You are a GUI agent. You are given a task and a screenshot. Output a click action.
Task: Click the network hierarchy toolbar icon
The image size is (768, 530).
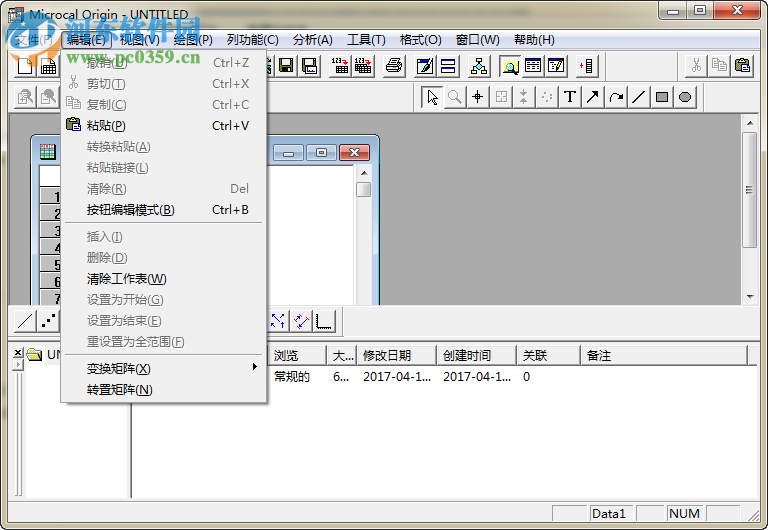tap(479, 66)
